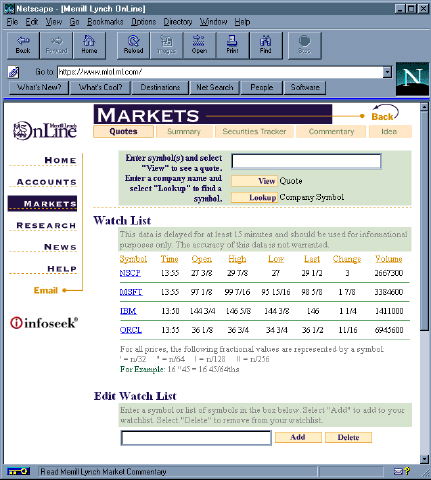Click the Lookup company symbol button

(254, 197)
